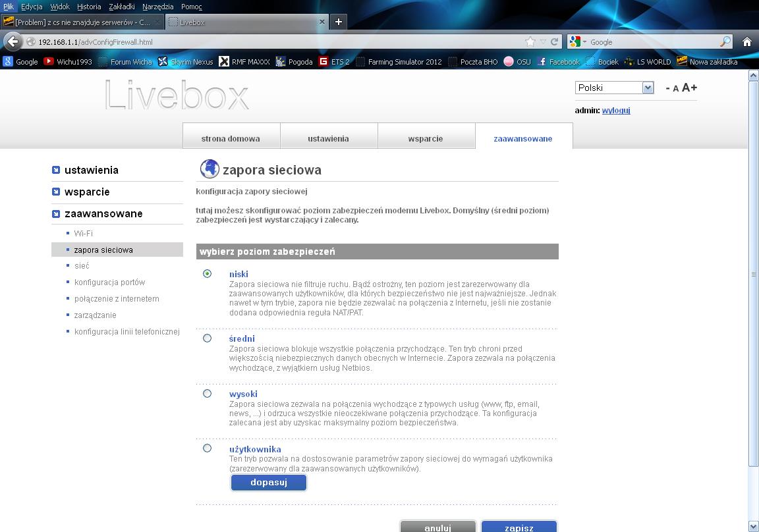
Task: Click arrow icon beside zaawansowane sidebar
Action: (56, 214)
